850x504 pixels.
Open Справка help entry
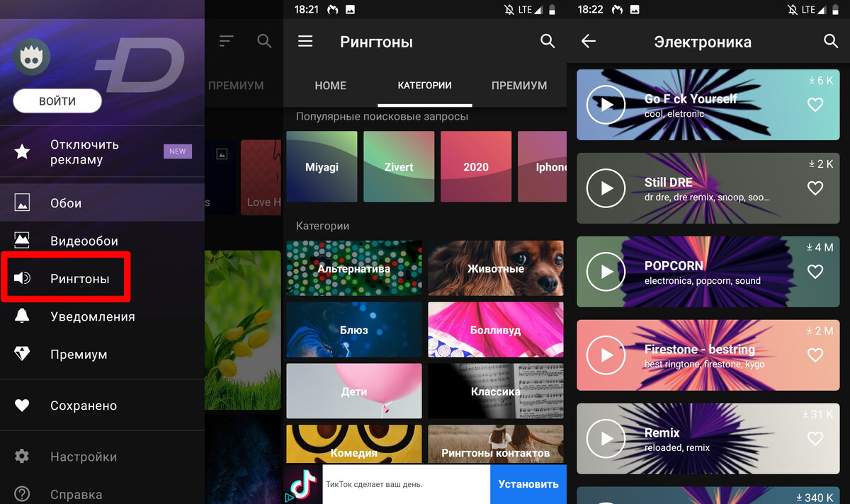102,494
